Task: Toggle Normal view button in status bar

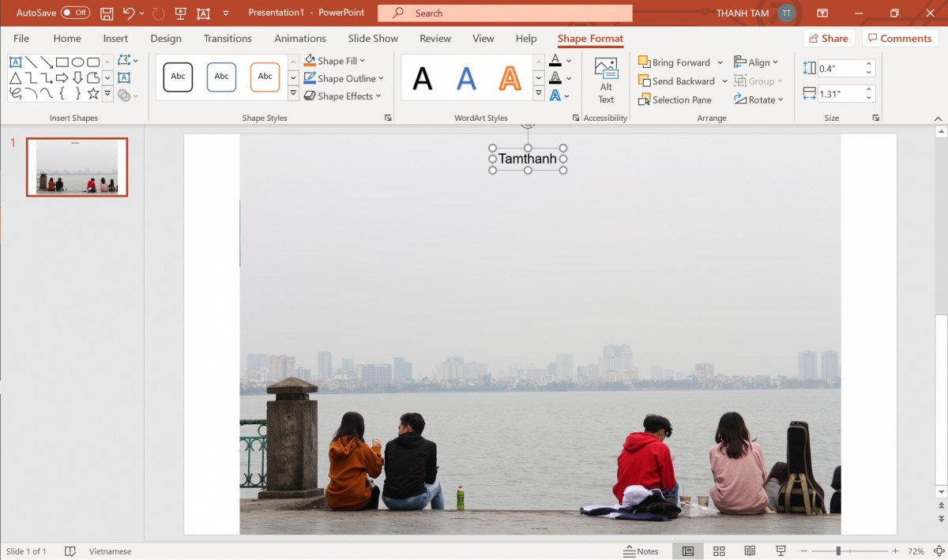Action: (688, 551)
